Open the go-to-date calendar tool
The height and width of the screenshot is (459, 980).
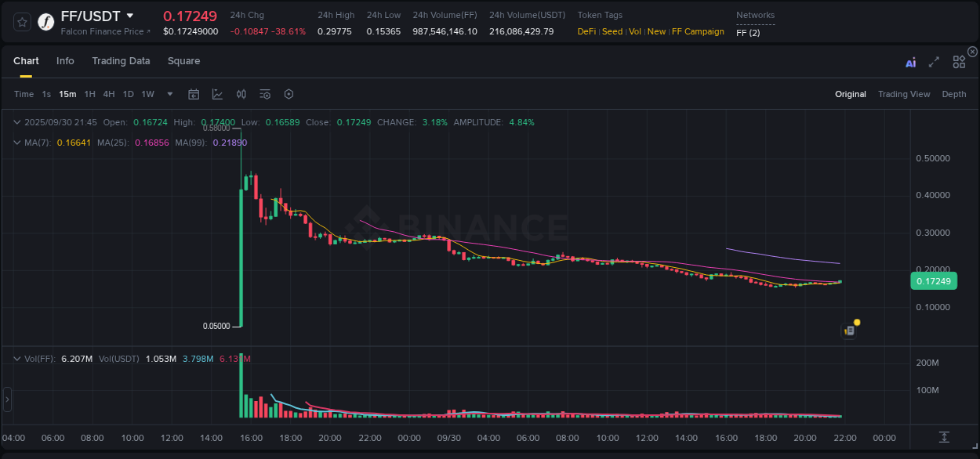194,93
